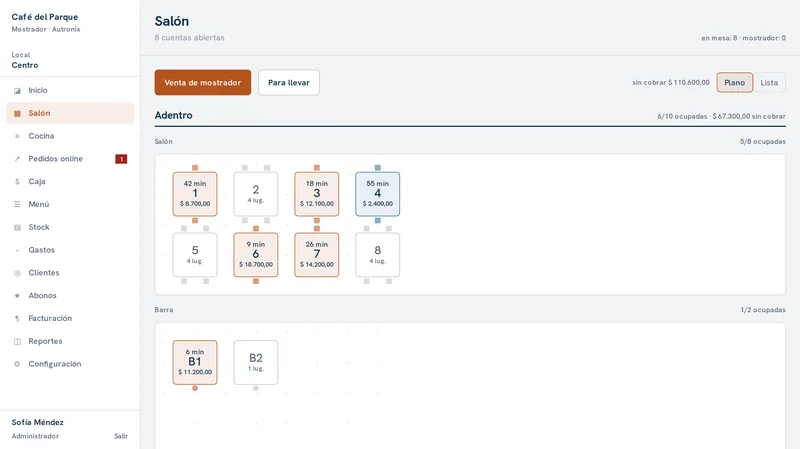Select free table 8
Image resolution: width=800 pixels, height=449 pixels.
[x=378, y=255]
